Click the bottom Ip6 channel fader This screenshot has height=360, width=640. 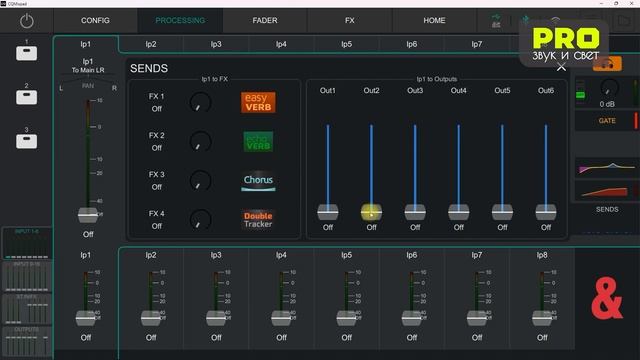(411, 318)
